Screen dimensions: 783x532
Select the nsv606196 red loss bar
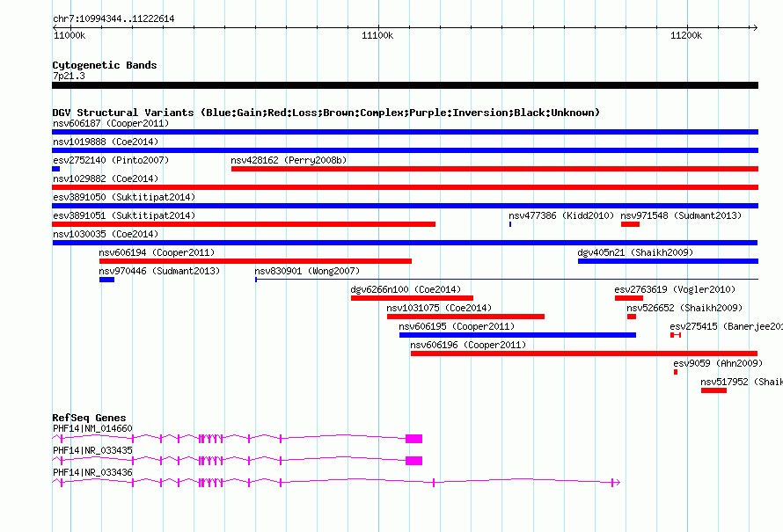(x=584, y=353)
